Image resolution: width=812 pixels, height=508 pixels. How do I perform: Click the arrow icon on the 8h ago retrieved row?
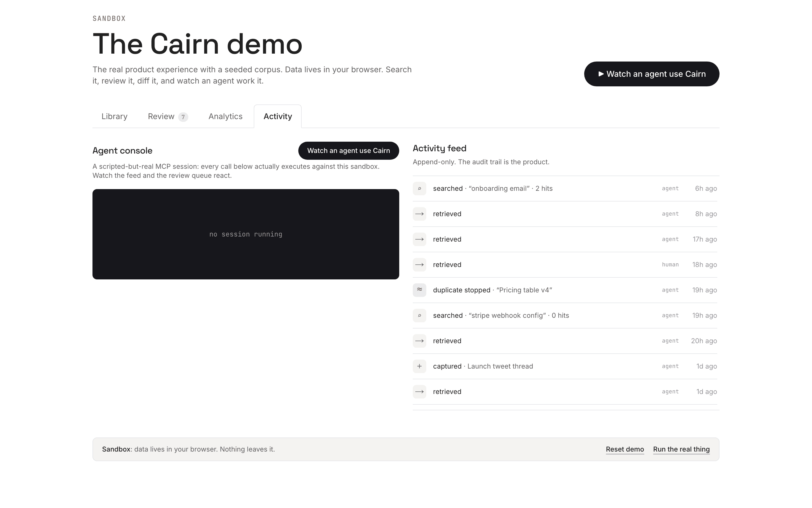[420, 214]
